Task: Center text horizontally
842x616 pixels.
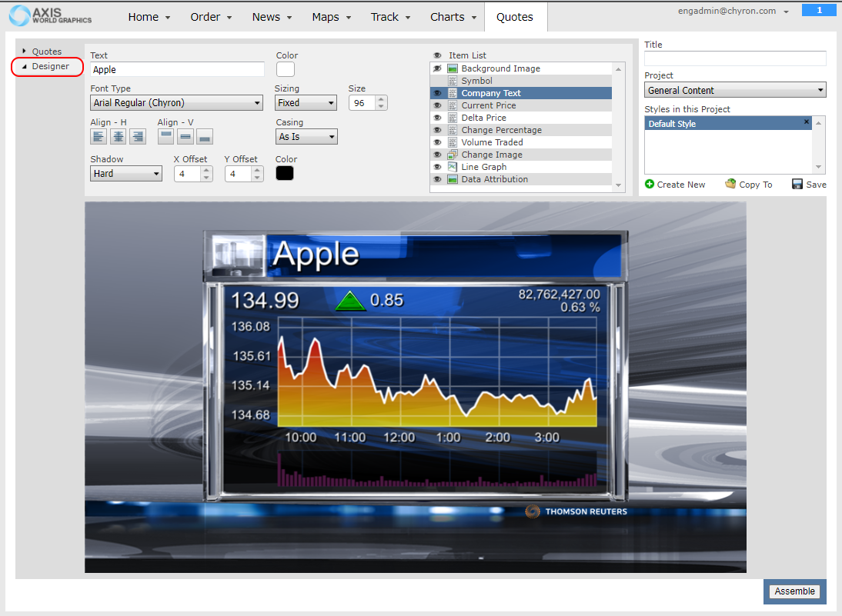Action: point(118,137)
